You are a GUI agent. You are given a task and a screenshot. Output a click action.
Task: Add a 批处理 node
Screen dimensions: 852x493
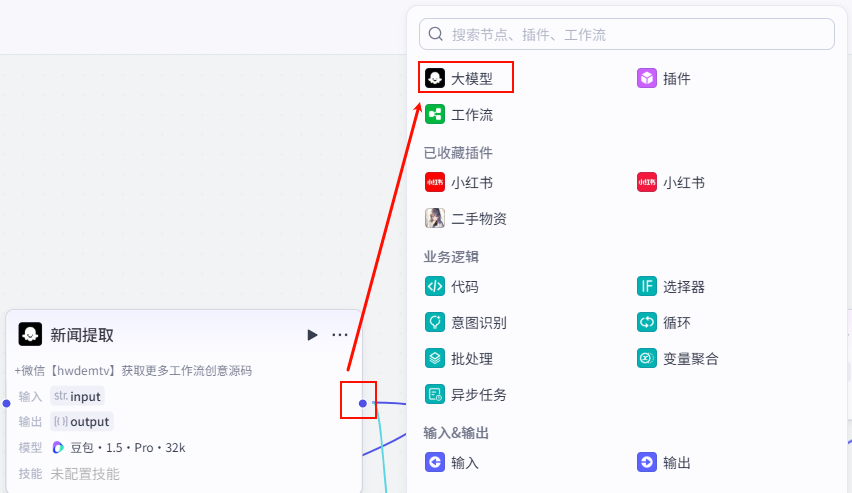click(x=472, y=358)
